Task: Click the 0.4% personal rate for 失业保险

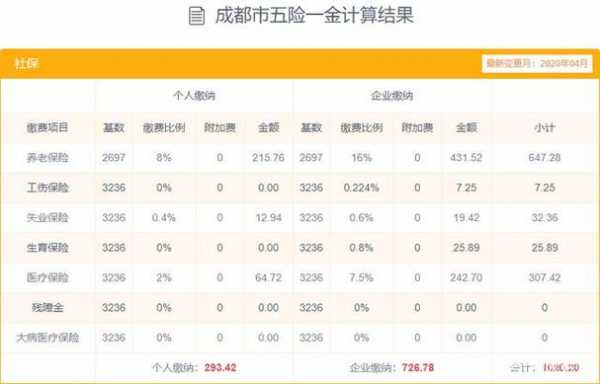Action: pos(164,218)
